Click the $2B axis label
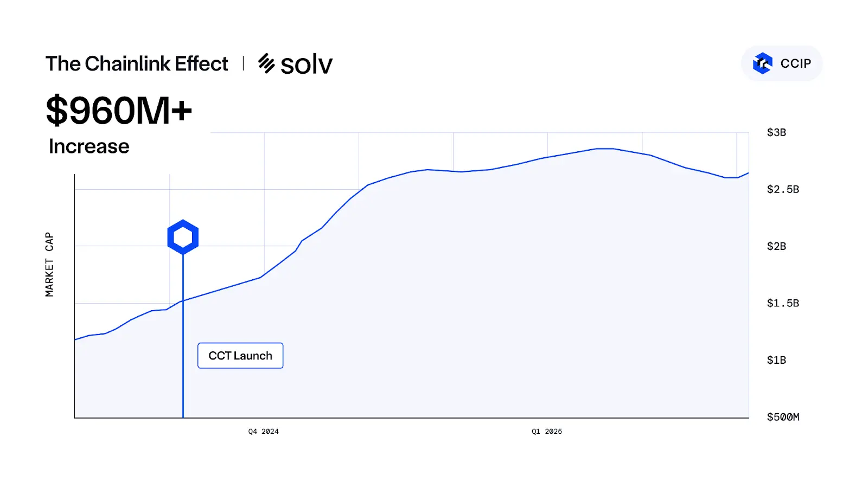Screen dimensions: 868x488 pyautogui.click(x=776, y=246)
